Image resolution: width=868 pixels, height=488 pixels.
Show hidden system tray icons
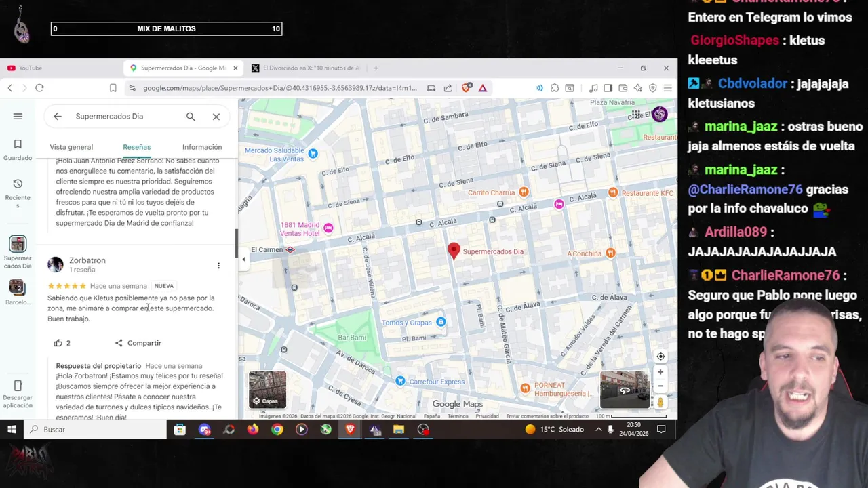coord(598,429)
